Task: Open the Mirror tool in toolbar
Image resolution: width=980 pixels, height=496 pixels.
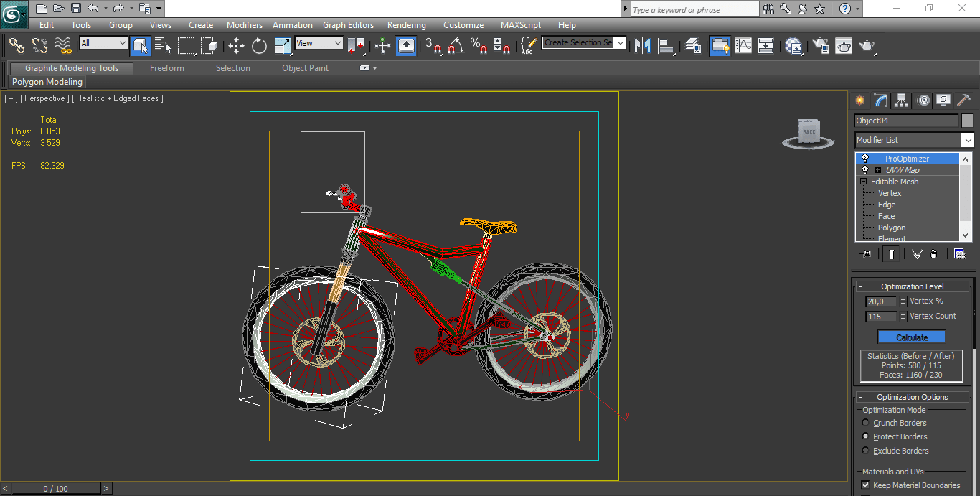Action: click(x=642, y=46)
